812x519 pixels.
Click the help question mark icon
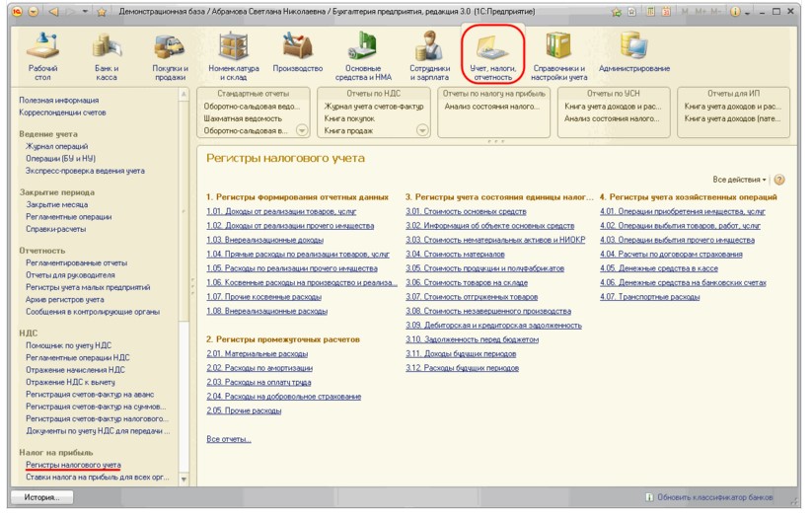tap(779, 180)
